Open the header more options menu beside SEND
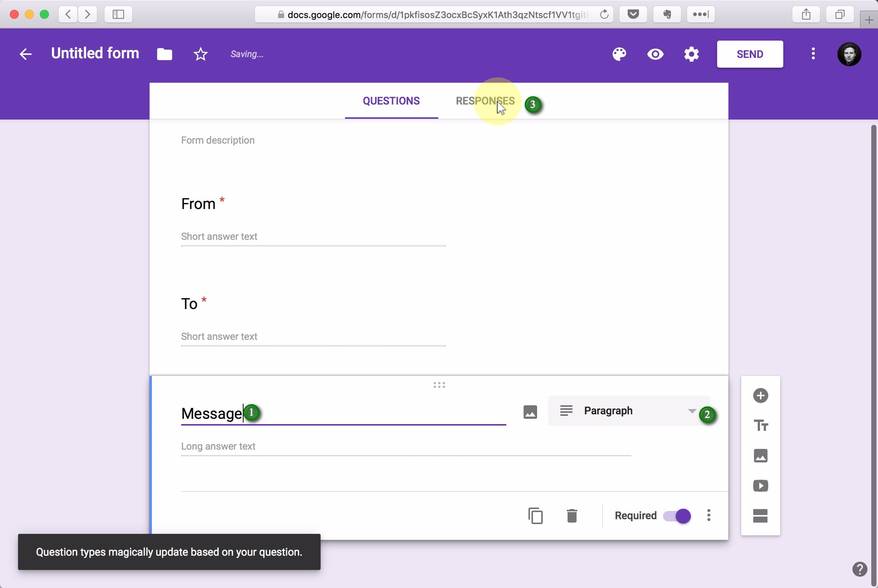The height and width of the screenshot is (588, 878). coord(813,54)
